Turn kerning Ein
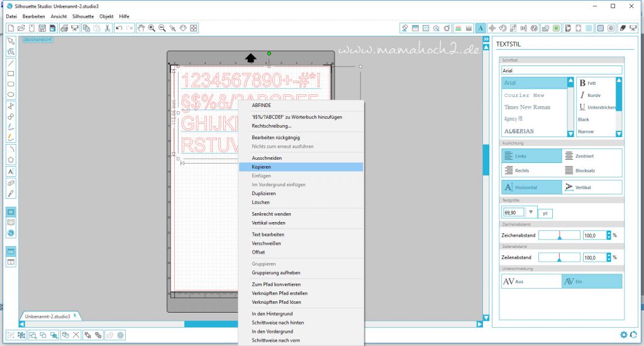644x346 pixels. [592, 281]
